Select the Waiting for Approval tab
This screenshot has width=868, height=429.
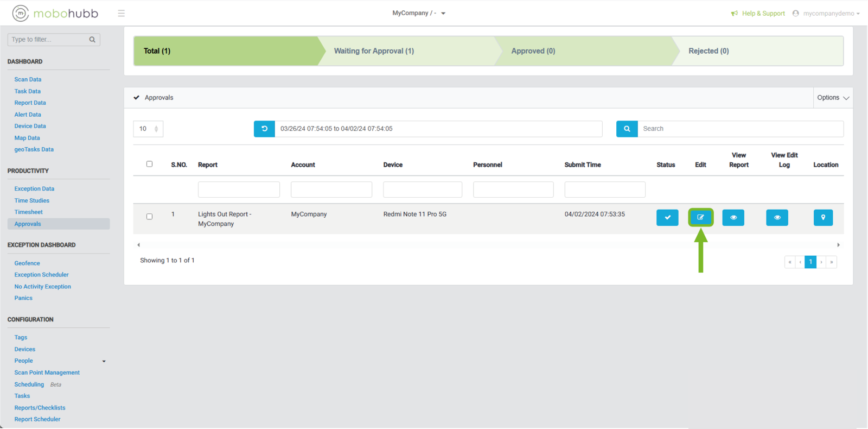point(374,51)
